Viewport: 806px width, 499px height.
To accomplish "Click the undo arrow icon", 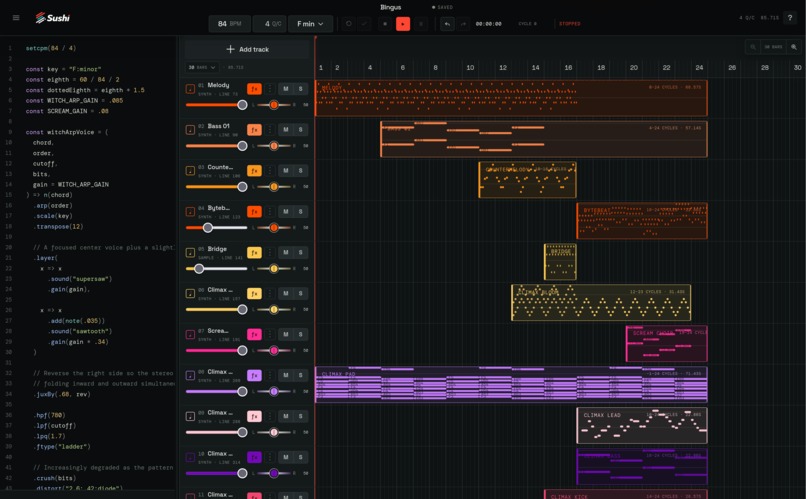I will (x=447, y=24).
